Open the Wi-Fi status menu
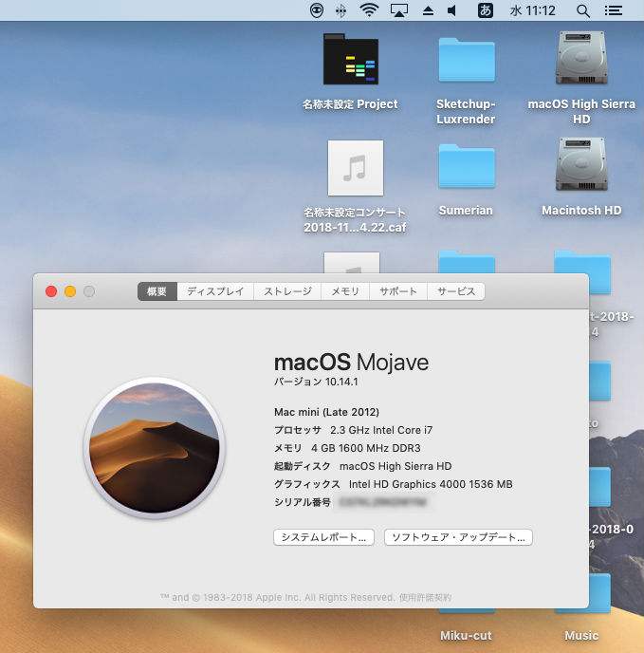The height and width of the screenshot is (653, 644). click(x=369, y=10)
